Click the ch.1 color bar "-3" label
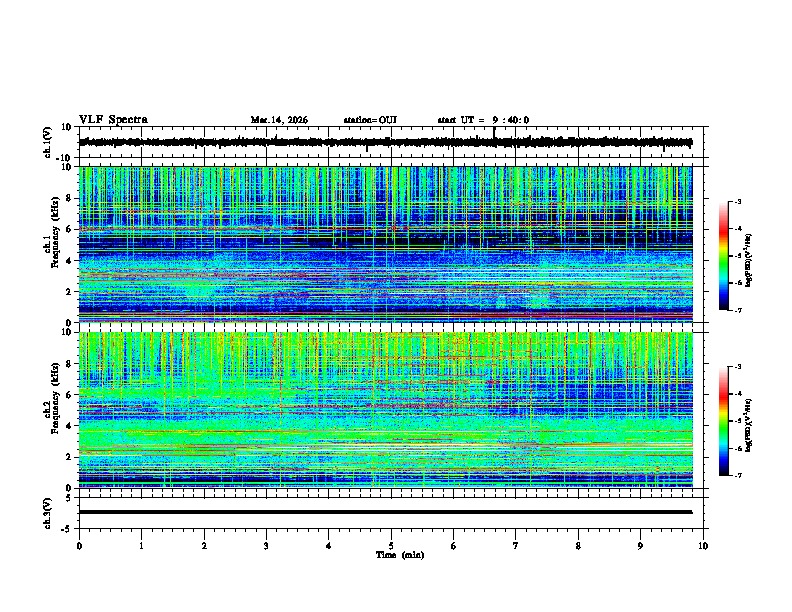 (x=738, y=201)
